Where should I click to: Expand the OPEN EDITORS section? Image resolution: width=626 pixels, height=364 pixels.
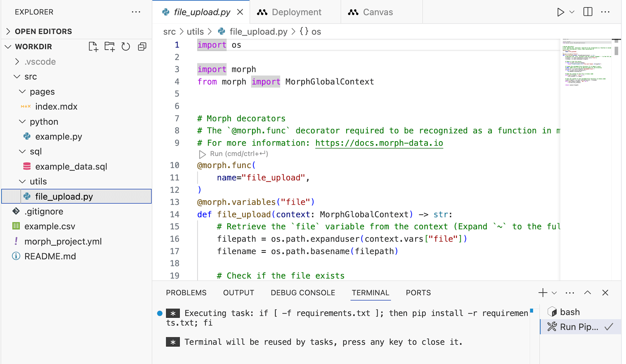(x=76, y=31)
